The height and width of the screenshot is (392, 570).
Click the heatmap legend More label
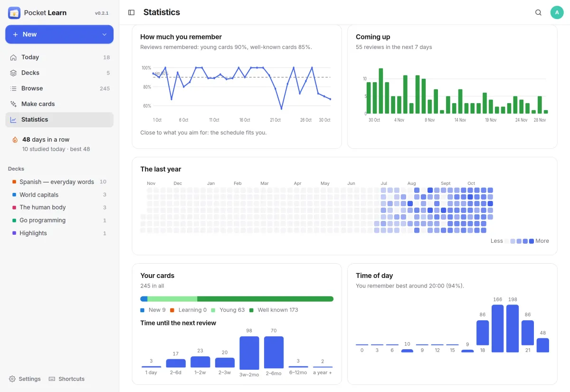pyautogui.click(x=542, y=241)
